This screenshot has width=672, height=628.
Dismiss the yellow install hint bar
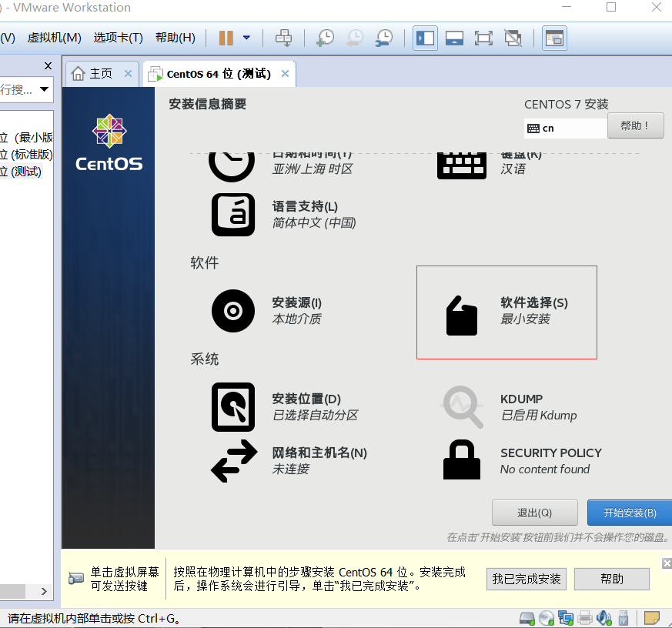667,563
